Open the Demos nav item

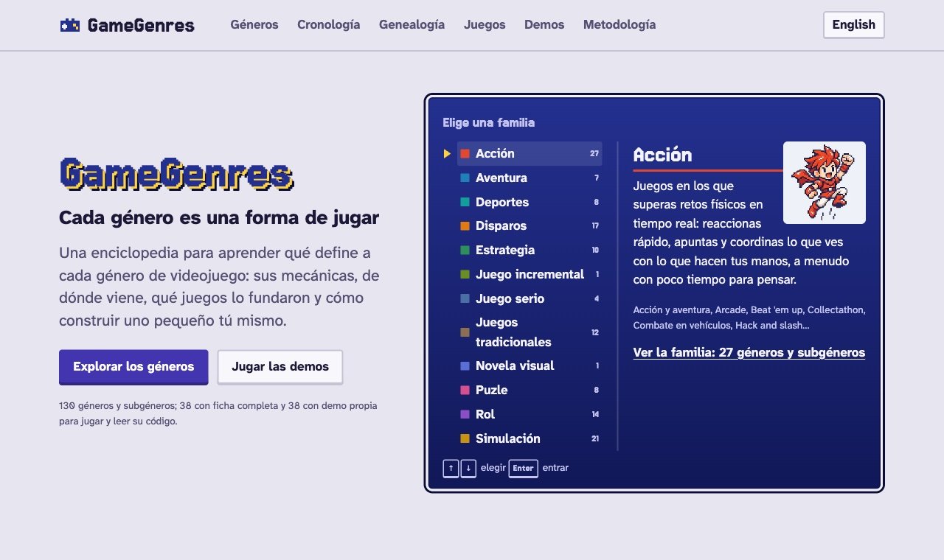(544, 24)
